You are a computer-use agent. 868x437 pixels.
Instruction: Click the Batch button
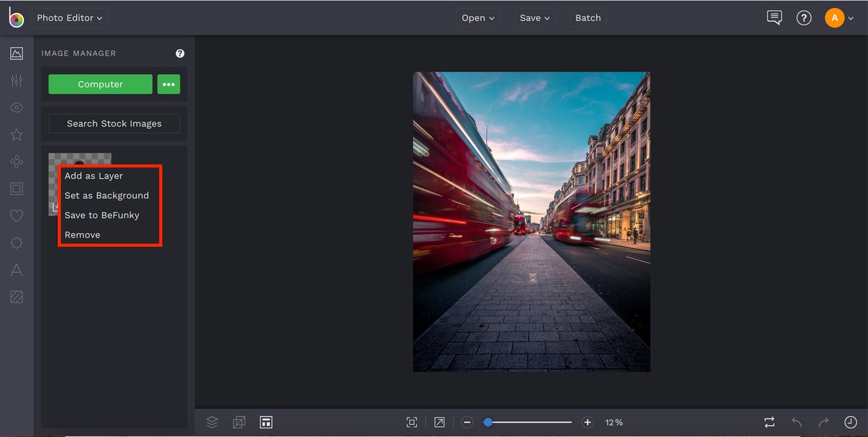(587, 17)
